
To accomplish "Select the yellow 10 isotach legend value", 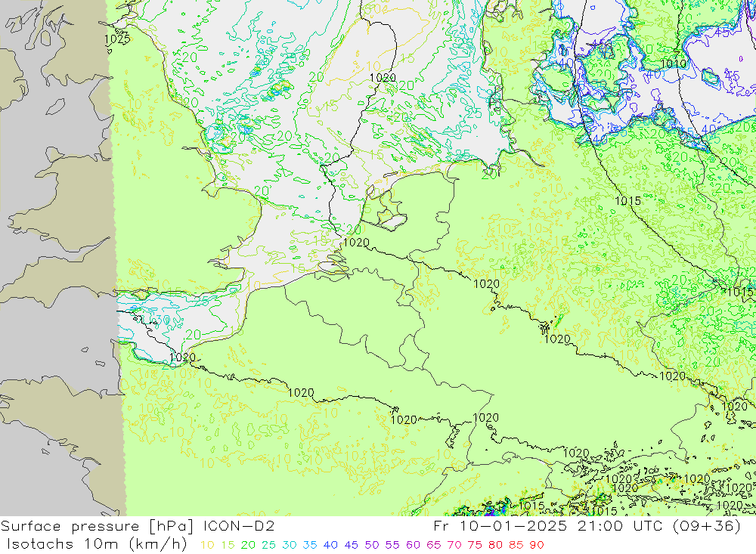I will [207, 545].
